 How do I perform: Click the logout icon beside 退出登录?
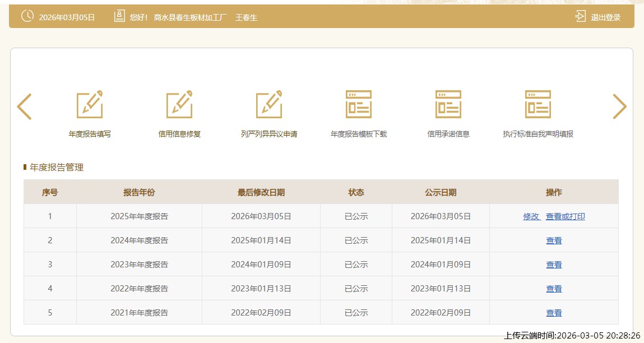[x=580, y=17]
